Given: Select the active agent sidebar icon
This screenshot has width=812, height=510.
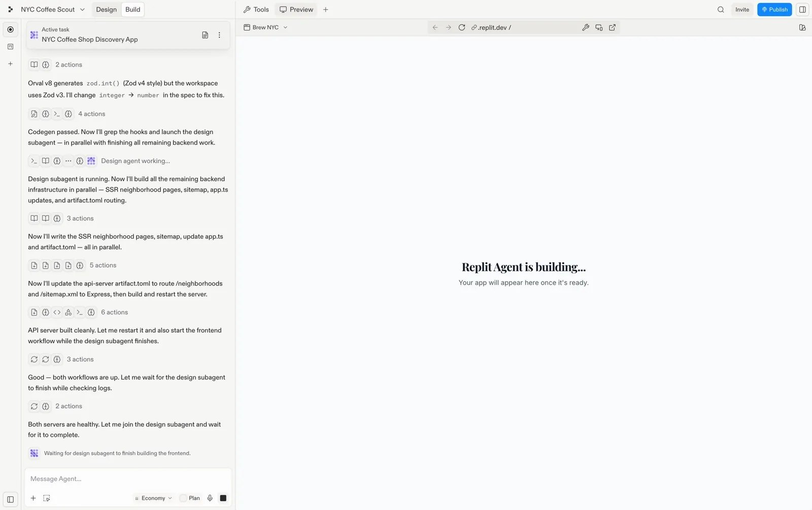Looking at the screenshot, I should tap(10, 29).
